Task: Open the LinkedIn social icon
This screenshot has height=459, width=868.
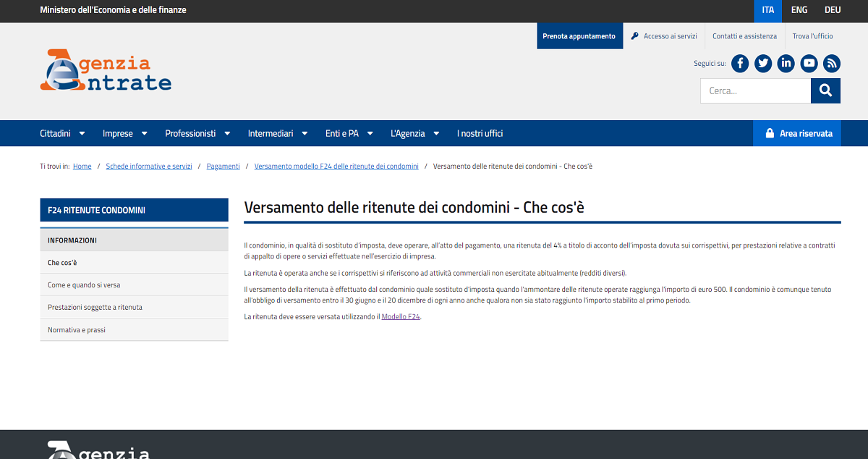Action: 786,63
